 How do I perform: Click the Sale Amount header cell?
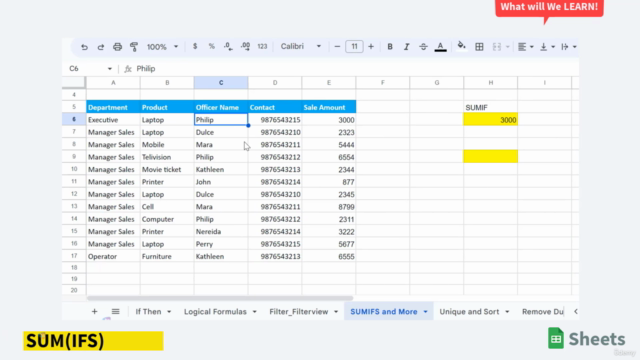(329, 107)
